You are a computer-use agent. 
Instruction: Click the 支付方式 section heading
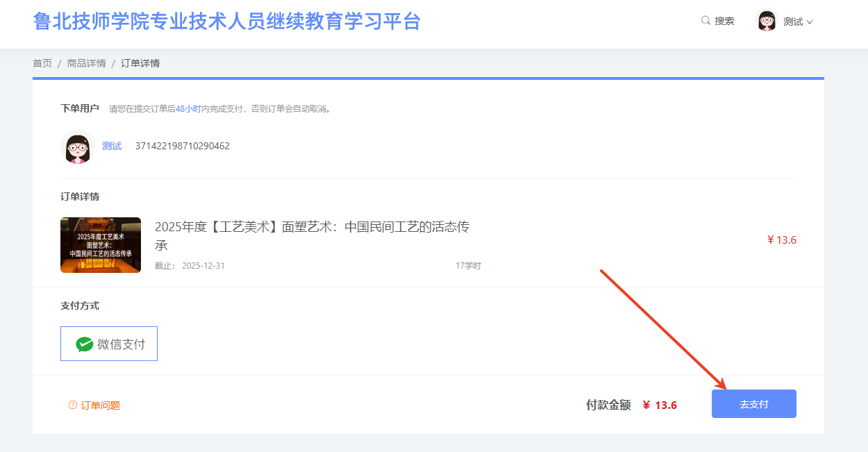(80, 305)
